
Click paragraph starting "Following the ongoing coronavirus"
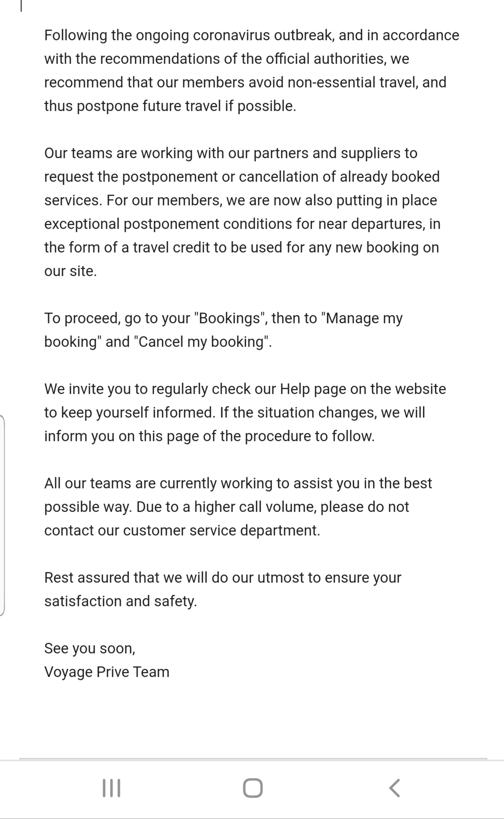(252, 71)
